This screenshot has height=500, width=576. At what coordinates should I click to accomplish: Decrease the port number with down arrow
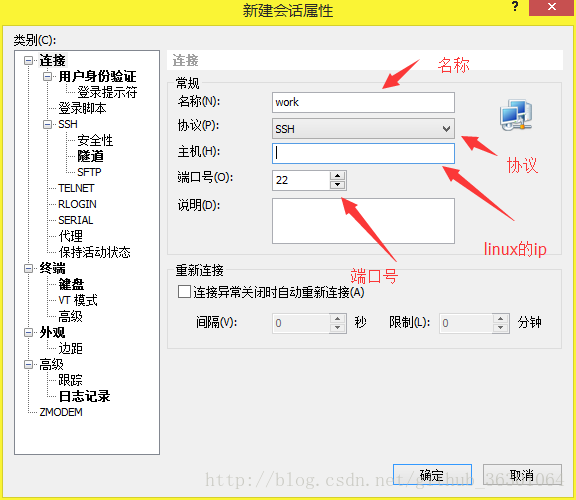[x=337, y=185]
